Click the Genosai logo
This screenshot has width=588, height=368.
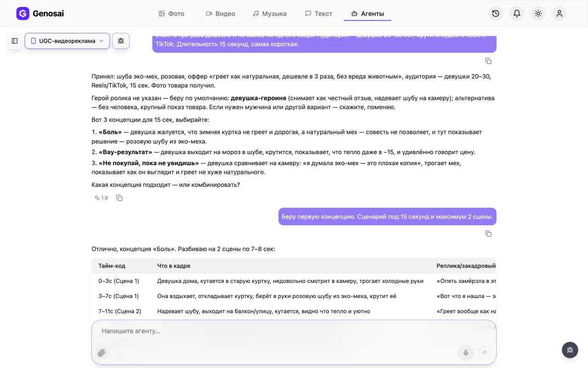40,13
